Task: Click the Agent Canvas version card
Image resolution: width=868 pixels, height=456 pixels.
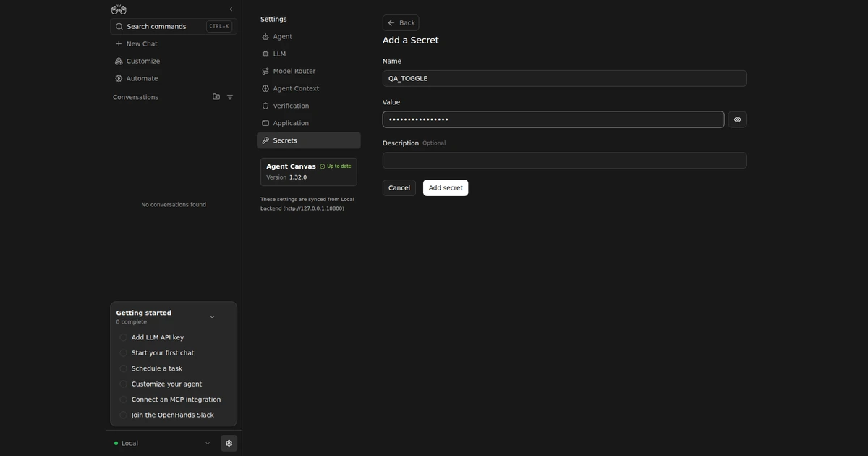Action: pos(309,172)
